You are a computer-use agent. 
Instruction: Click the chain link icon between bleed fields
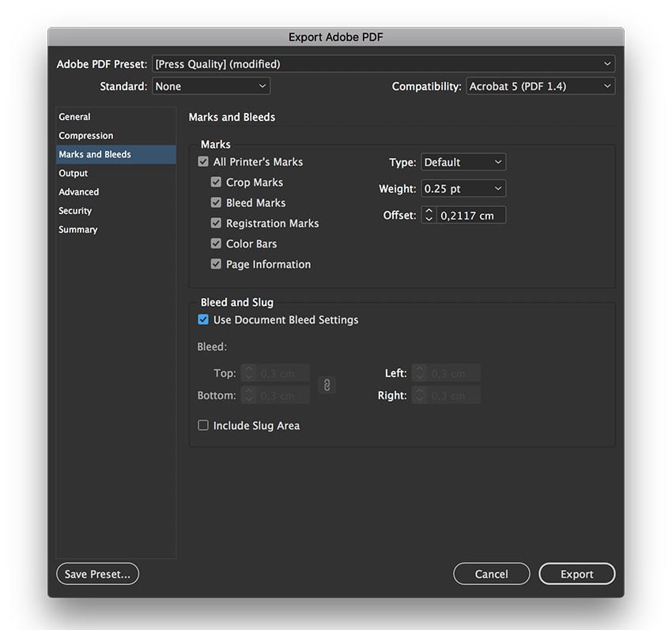point(327,385)
